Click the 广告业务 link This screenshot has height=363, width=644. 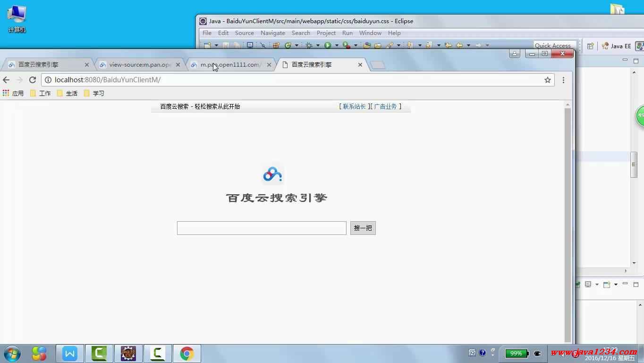pyautogui.click(x=385, y=106)
